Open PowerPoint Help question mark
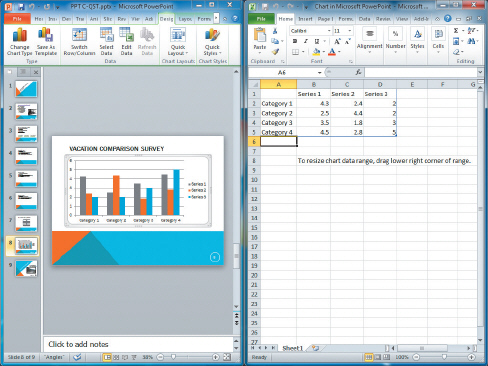 [235, 19]
